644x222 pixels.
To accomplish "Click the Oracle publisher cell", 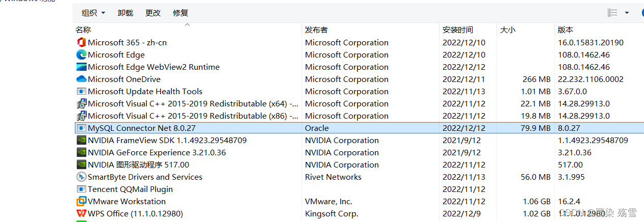I will [317, 128].
